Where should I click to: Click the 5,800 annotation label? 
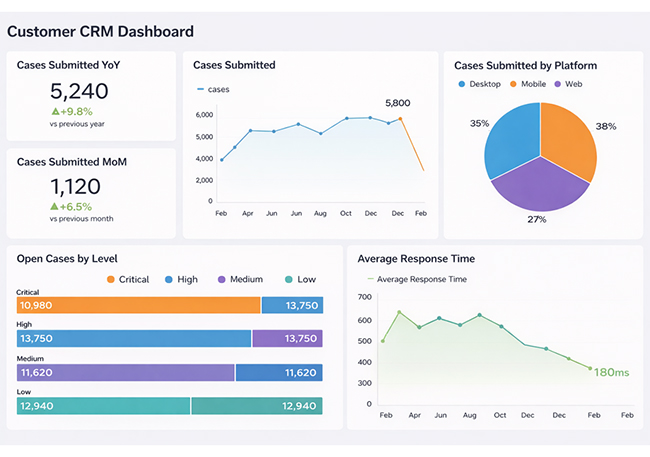398,103
